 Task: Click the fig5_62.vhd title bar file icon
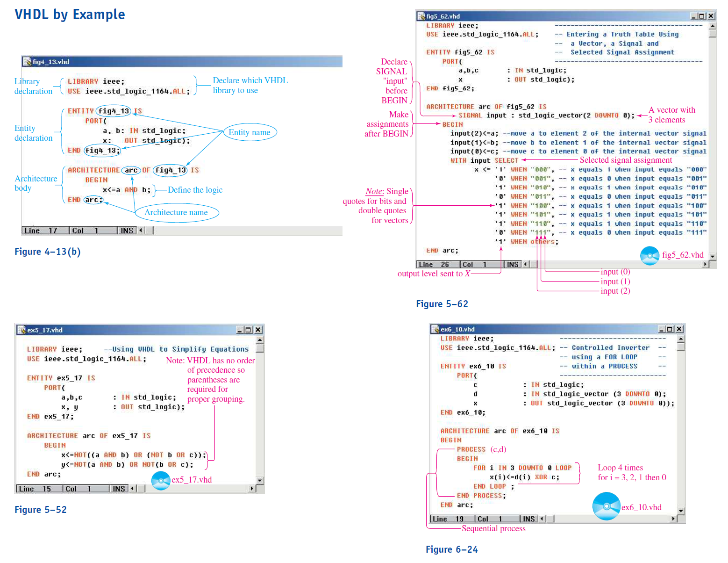(421, 16)
